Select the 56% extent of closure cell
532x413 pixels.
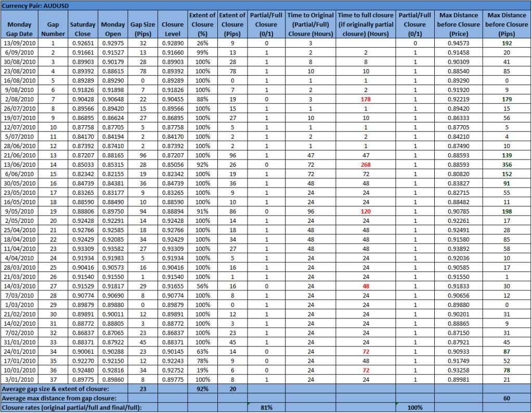(x=202, y=286)
